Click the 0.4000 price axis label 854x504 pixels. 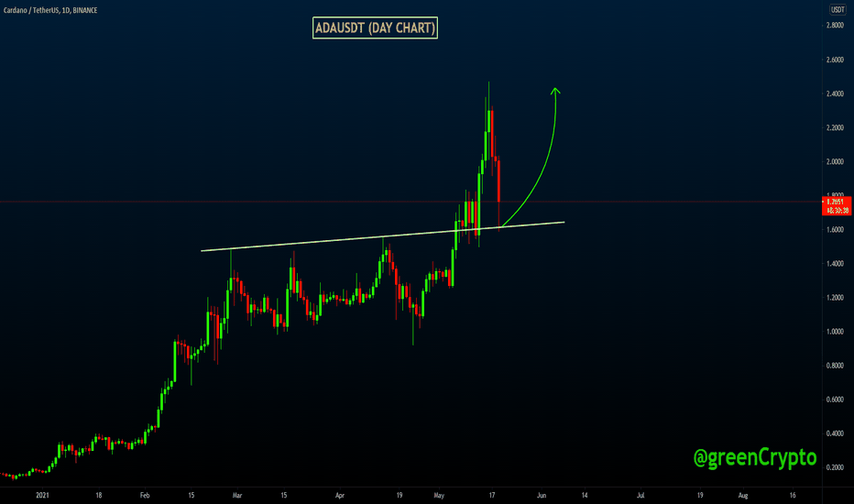[835, 433]
